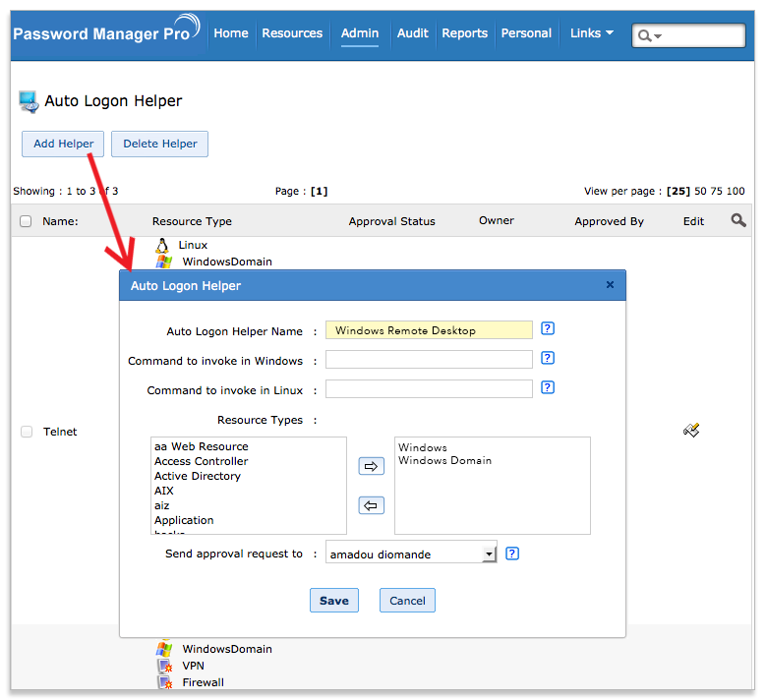Select 'Application' in resource types list
The height and width of the screenshot is (700, 766).
click(184, 520)
